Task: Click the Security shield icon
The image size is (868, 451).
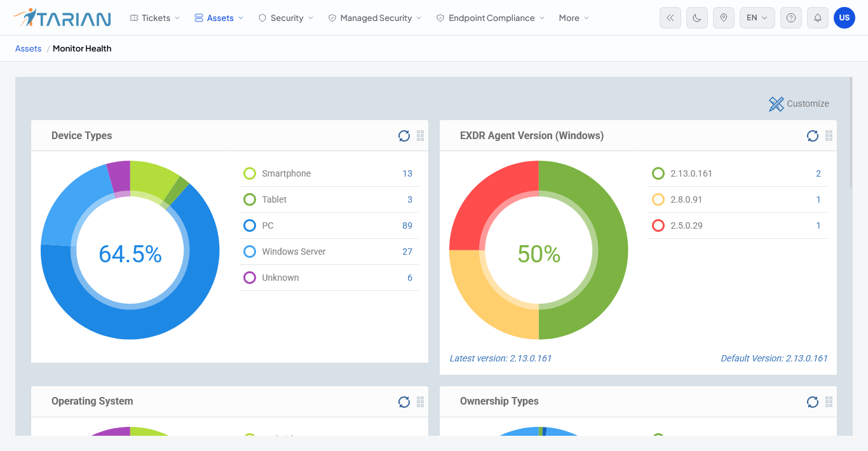Action: [262, 18]
